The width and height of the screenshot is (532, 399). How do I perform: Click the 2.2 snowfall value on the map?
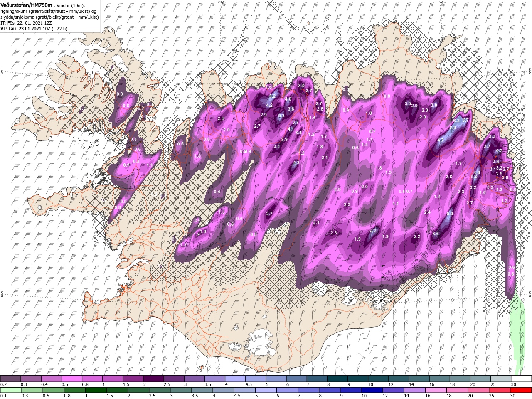(417, 236)
